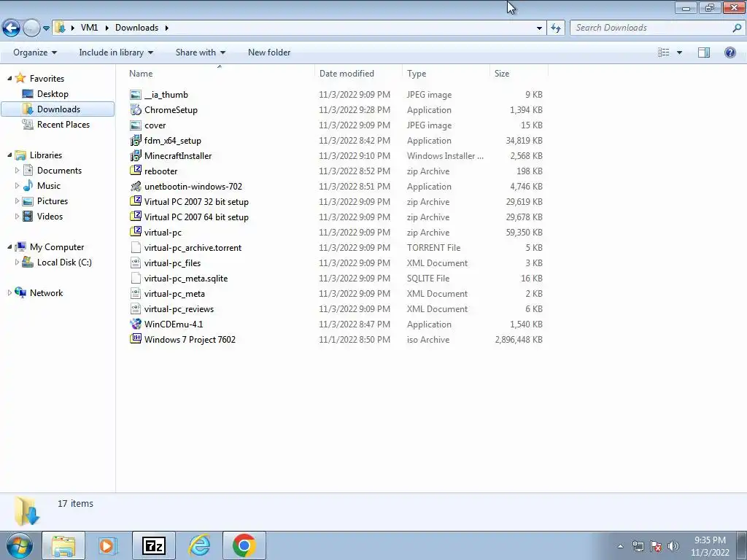
Task: Select the virtual-pc zip archive icon
Action: pyautogui.click(x=136, y=232)
